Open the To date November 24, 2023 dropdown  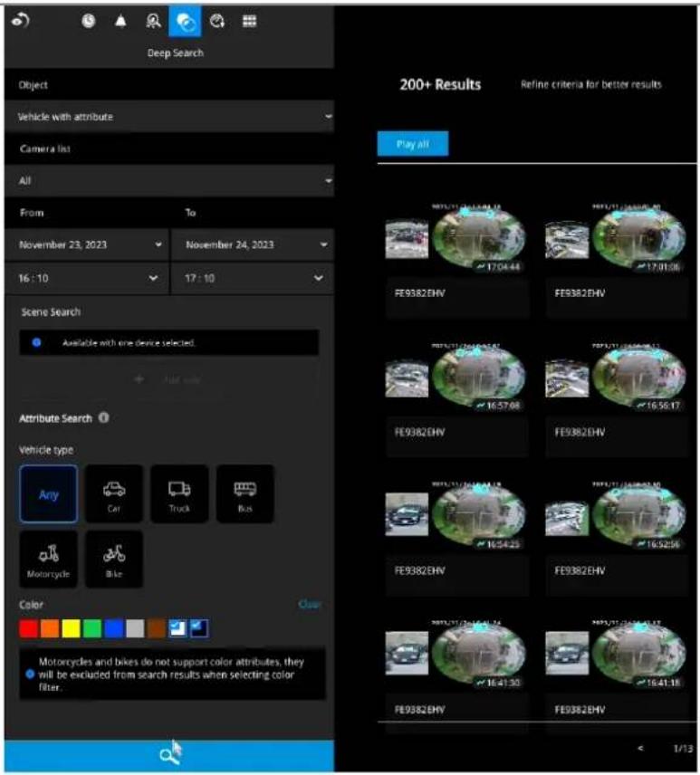point(253,244)
